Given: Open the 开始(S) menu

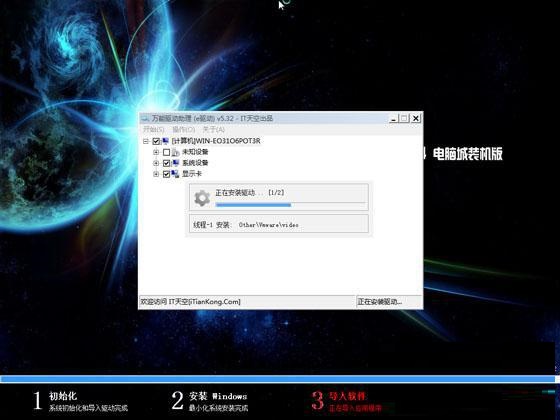Looking at the screenshot, I should (x=154, y=129).
